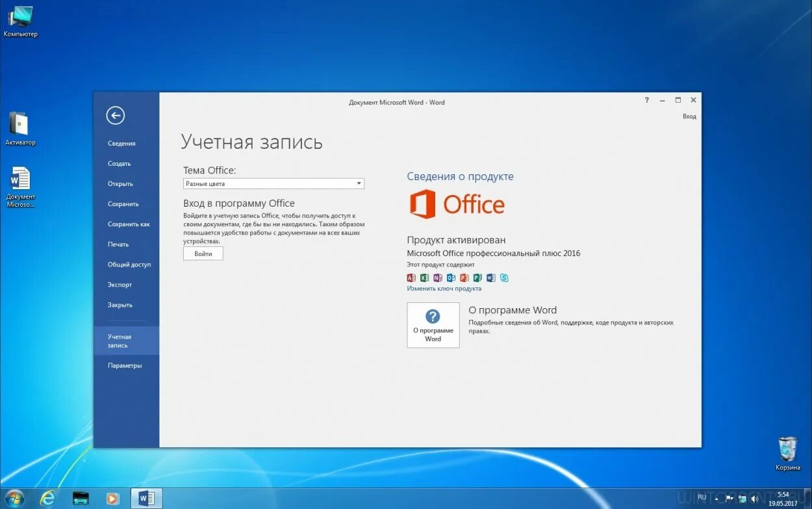Open Windows Media Player from taskbar

[x=113, y=499]
